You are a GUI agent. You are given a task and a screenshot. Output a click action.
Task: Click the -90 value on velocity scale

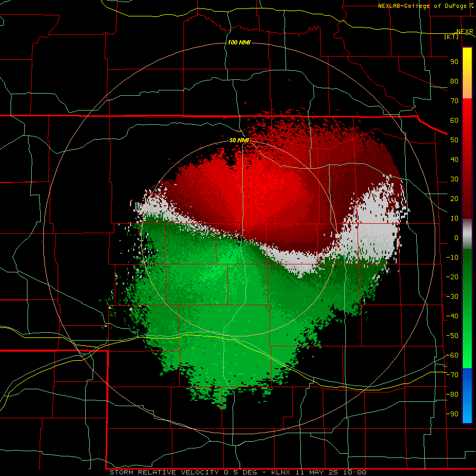point(452,414)
